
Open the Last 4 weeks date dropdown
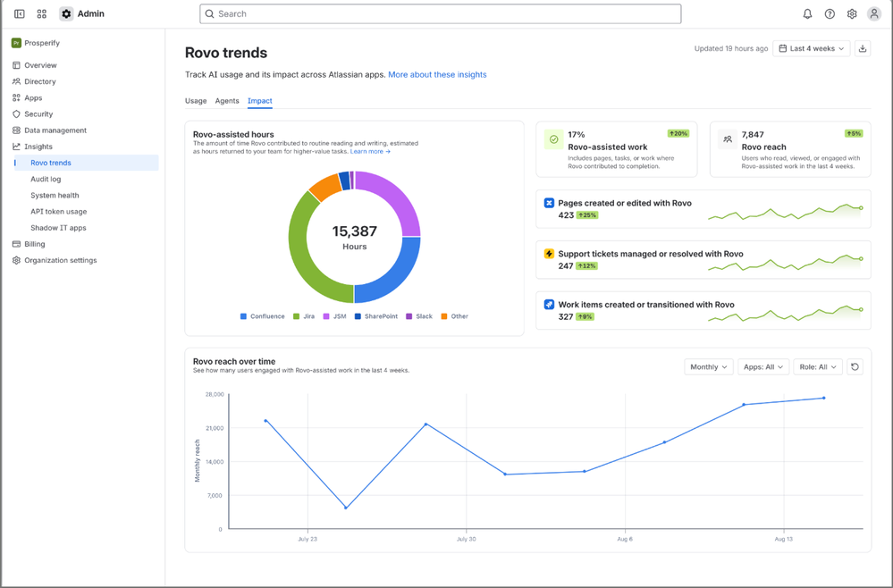812,48
